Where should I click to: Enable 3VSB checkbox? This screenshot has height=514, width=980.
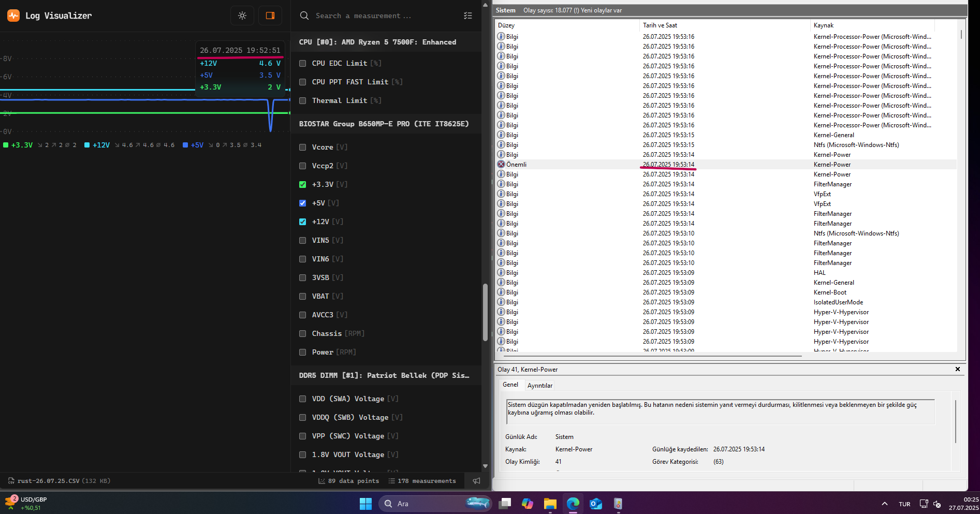(303, 277)
